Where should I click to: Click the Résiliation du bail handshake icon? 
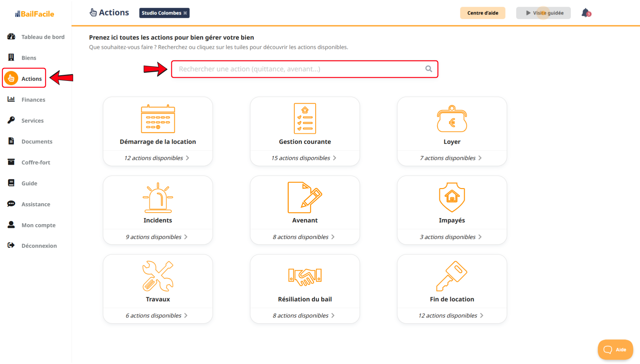(x=305, y=277)
